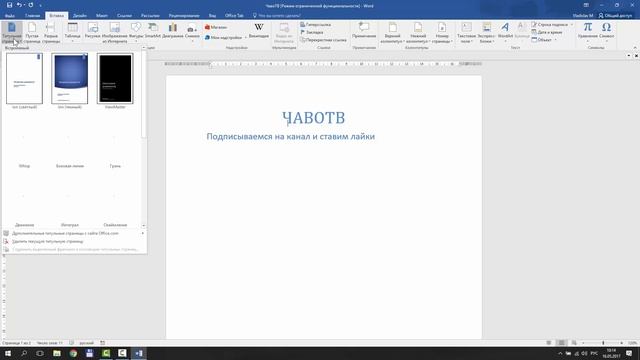
Task: Click the русский language indicator
Action: tap(87, 343)
